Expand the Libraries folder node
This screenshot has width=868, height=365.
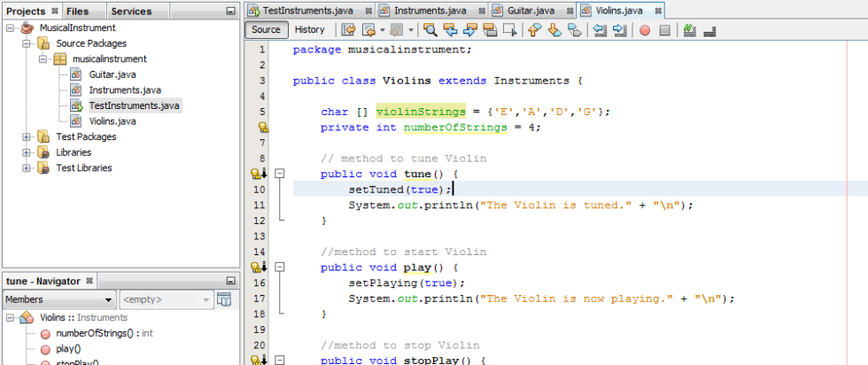coord(27,152)
